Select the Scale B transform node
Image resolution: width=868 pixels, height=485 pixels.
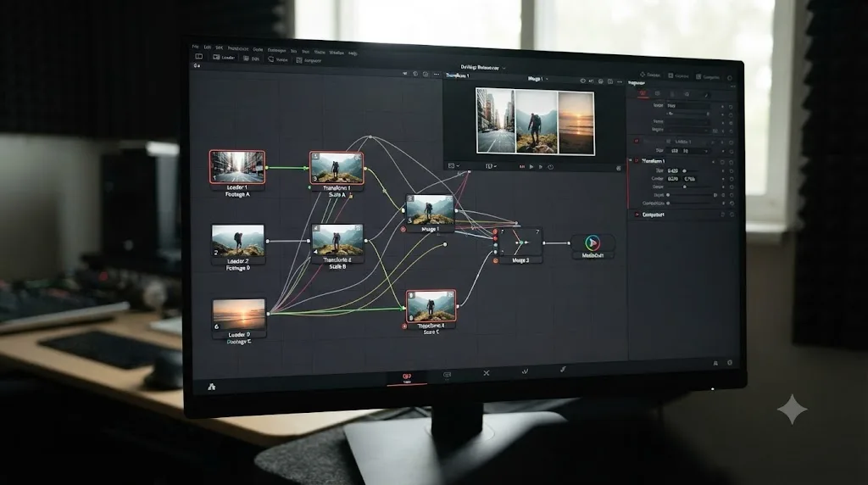pyautogui.click(x=337, y=240)
